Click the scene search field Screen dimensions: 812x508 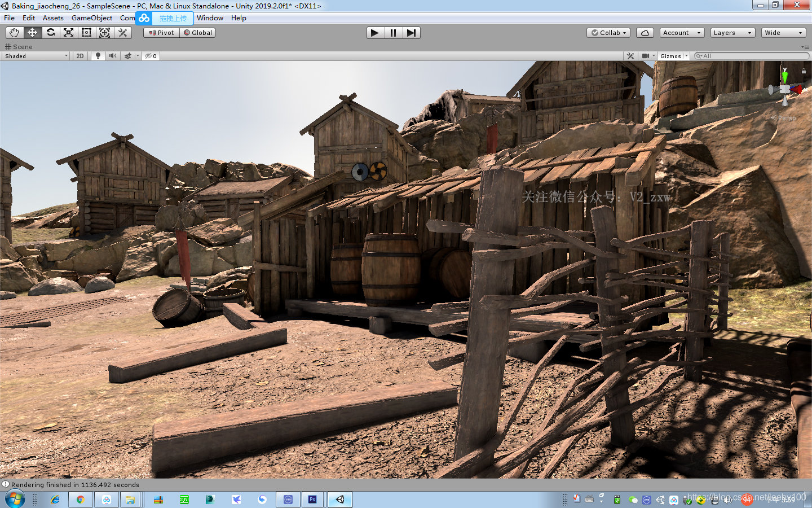tap(751, 56)
